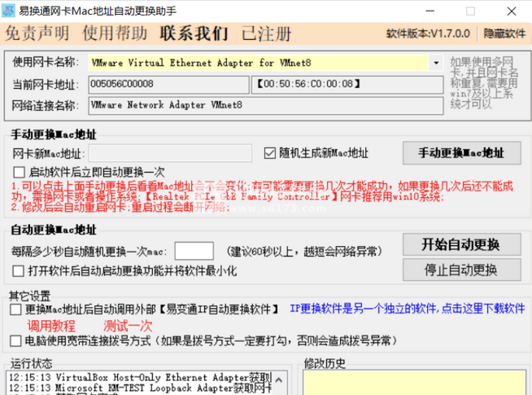Click the 已注册 menu item
Viewport: 532px width, 395px height.
pyautogui.click(x=267, y=33)
